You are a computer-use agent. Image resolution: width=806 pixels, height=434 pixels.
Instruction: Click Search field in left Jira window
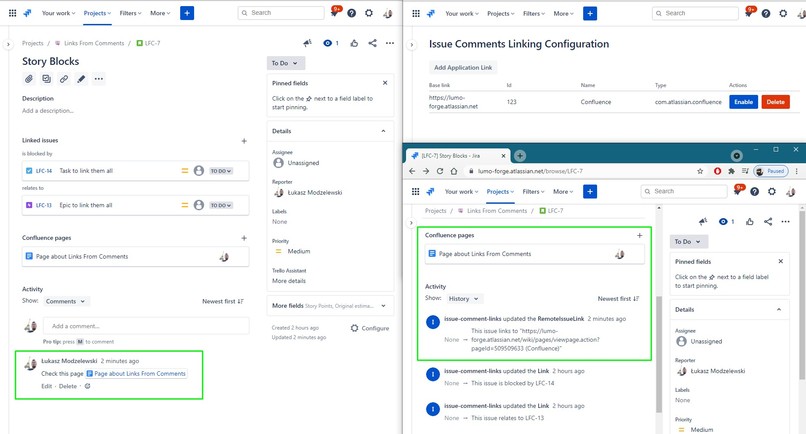(281, 13)
